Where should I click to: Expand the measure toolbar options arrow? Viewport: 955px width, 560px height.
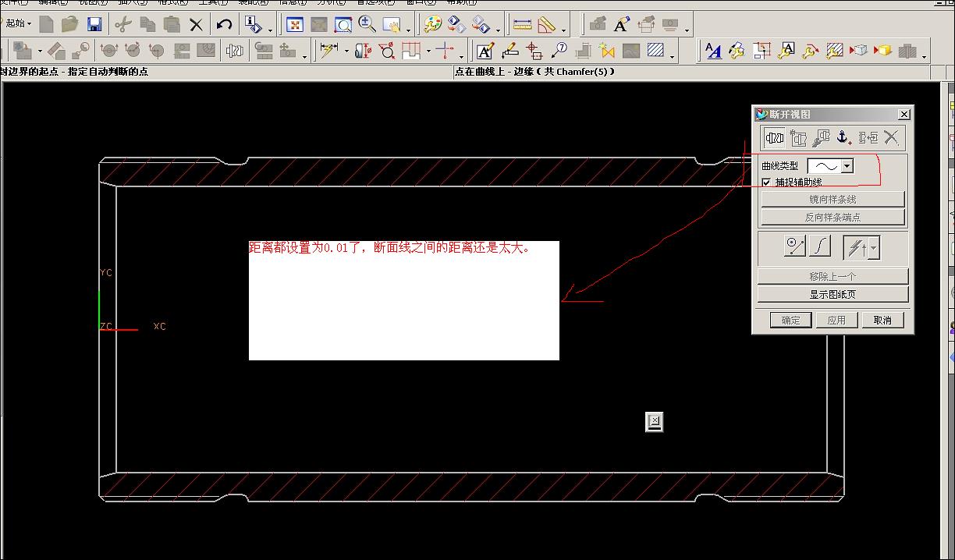pyautogui.click(x=563, y=30)
